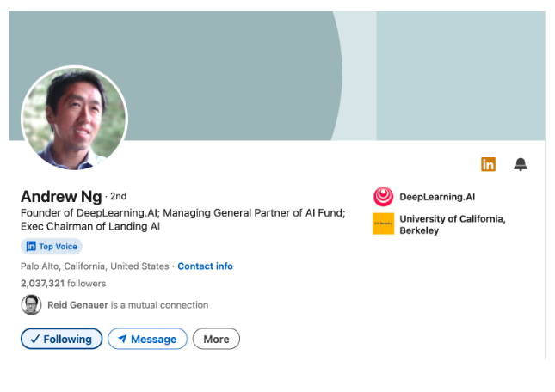Image resolution: width=555 pixels, height=392 pixels.
Task: Click Reid Genauer's small avatar
Action: pos(31,304)
